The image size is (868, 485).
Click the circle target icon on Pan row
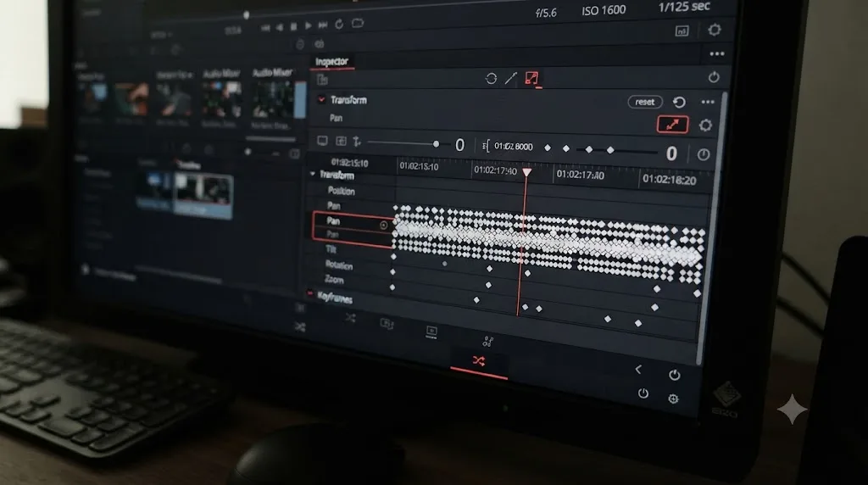[x=384, y=225]
